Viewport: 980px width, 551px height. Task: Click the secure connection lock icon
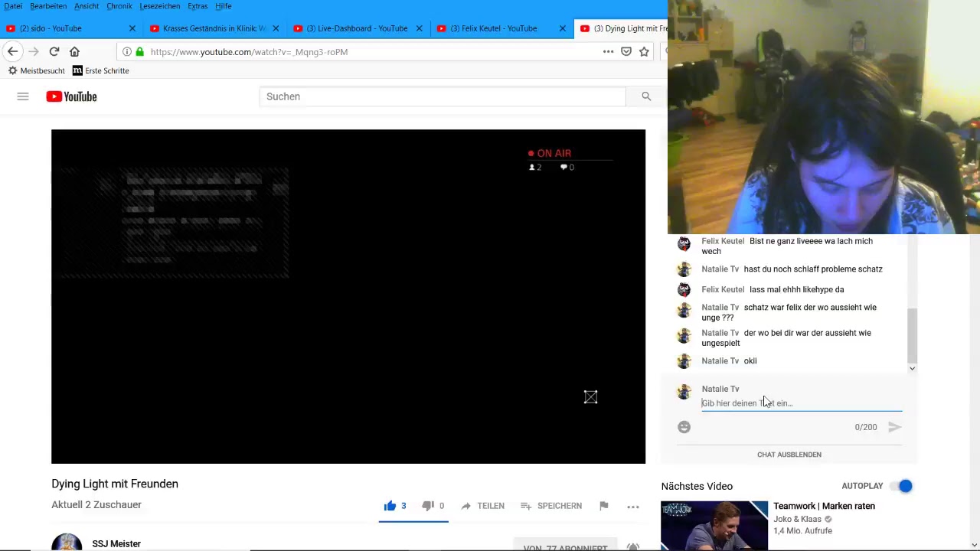coord(139,52)
